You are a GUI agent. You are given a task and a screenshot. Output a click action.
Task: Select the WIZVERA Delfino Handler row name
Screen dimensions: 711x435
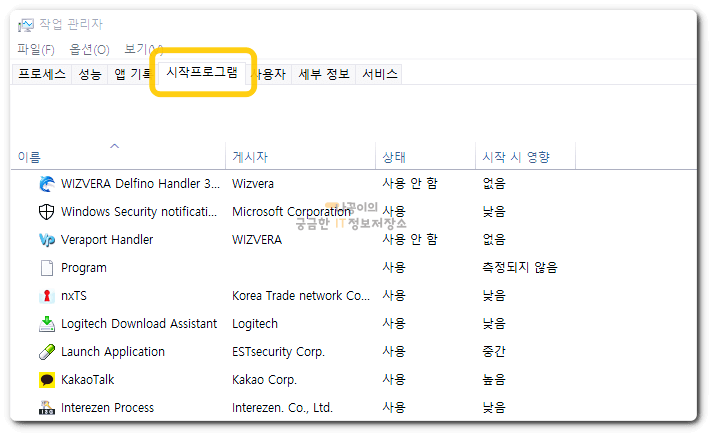pyautogui.click(x=140, y=184)
